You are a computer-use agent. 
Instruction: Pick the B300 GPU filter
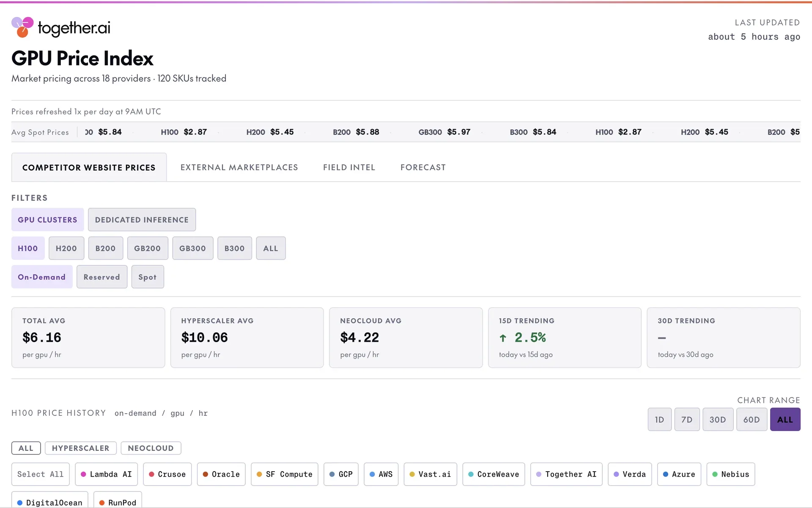click(x=235, y=248)
